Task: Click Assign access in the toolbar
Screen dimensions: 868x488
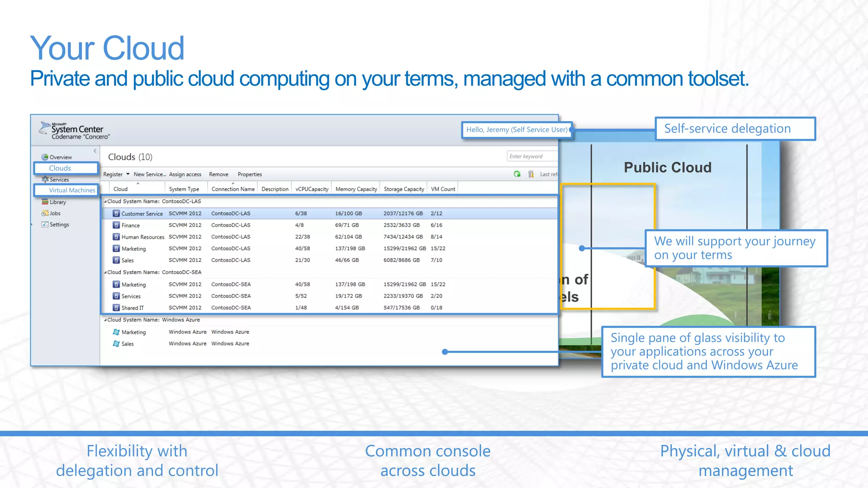Action: [185, 175]
